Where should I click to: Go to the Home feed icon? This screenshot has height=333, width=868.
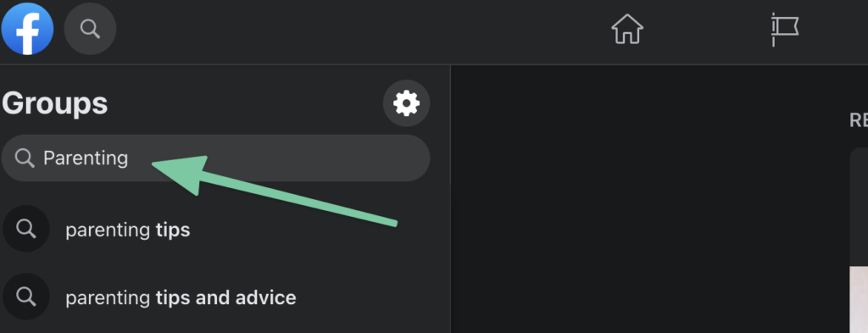[627, 29]
